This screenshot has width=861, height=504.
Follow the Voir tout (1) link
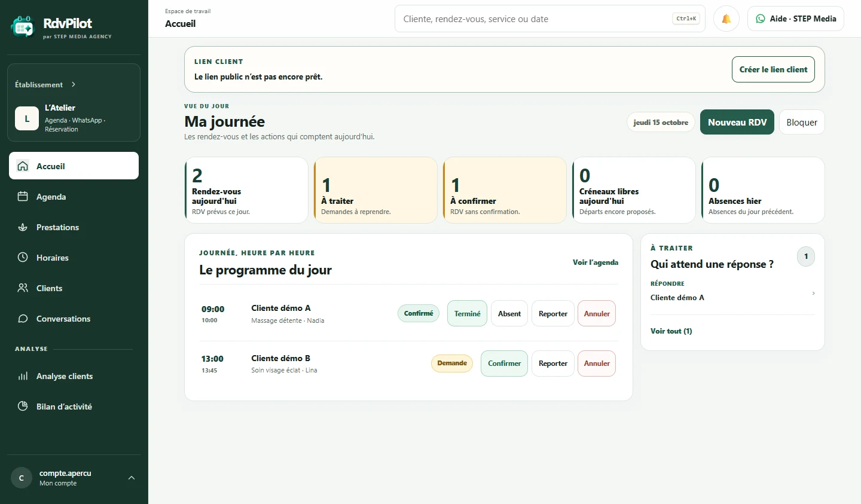pyautogui.click(x=671, y=331)
